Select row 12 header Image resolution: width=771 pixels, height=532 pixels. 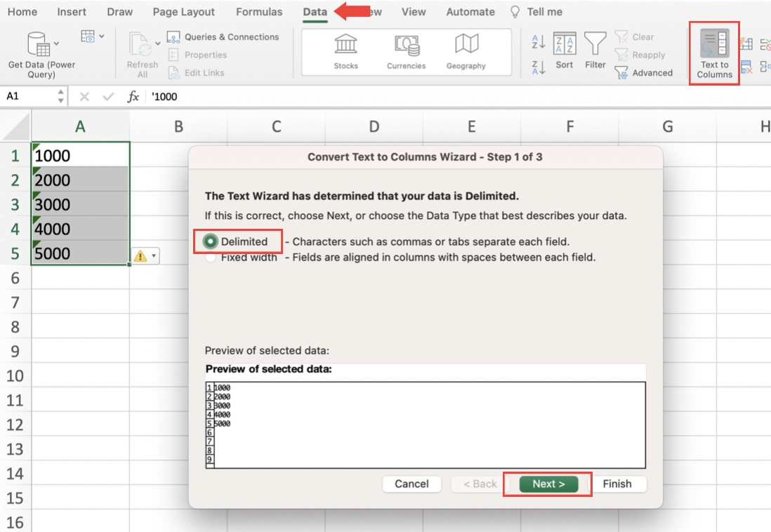[x=15, y=425]
